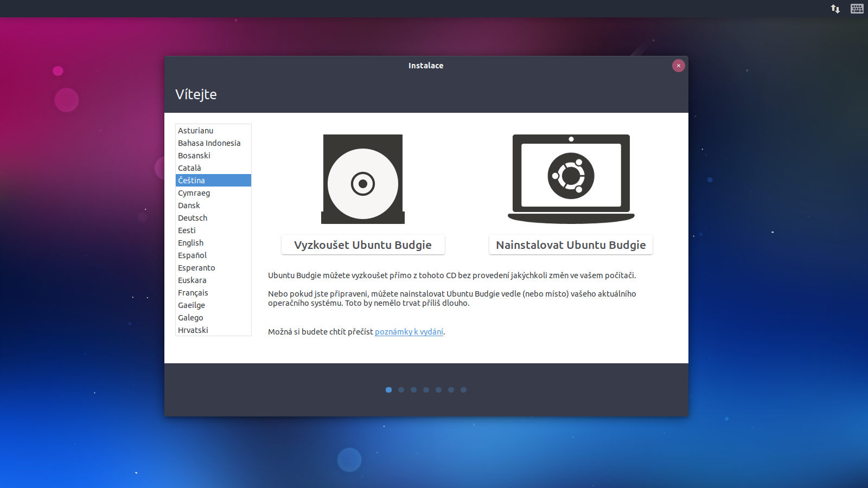Select Gaeilge language
This screenshot has width=868, height=488.
click(x=213, y=305)
